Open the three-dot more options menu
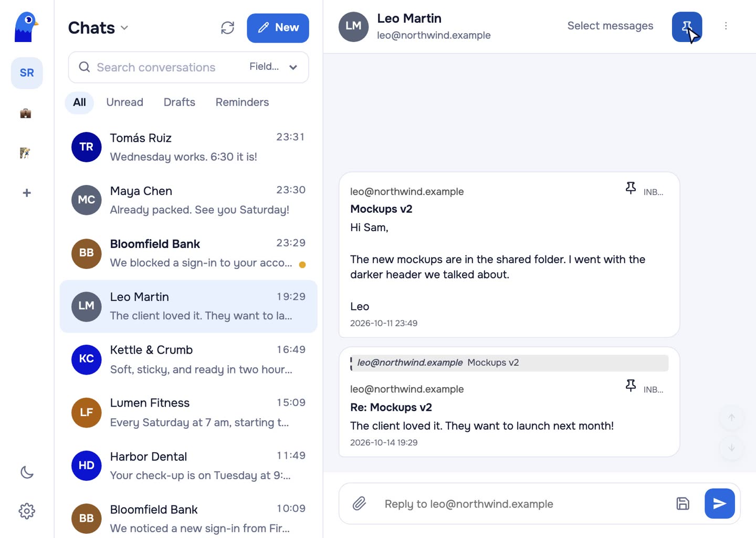Image resolution: width=756 pixels, height=538 pixels. coord(726,26)
